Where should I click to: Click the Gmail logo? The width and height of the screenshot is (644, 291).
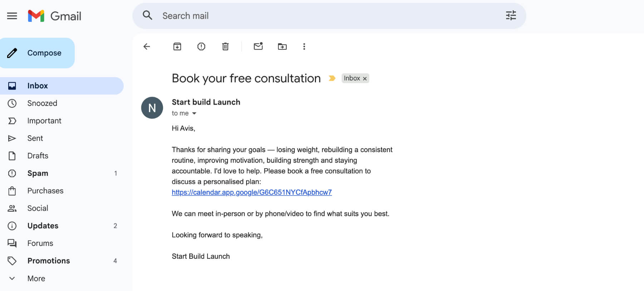[54, 16]
